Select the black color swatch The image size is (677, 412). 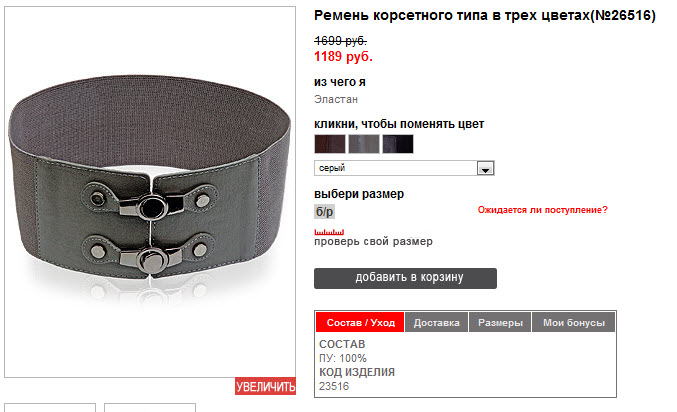398,144
